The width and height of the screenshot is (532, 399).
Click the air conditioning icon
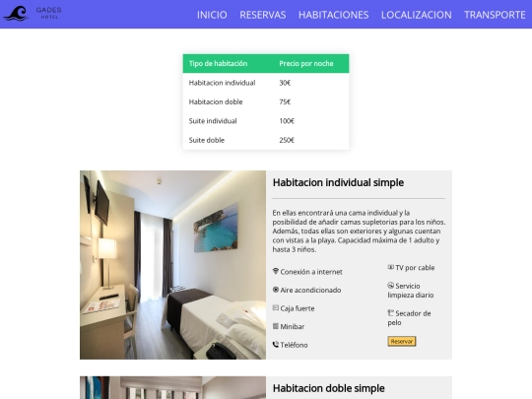[276, 290]
